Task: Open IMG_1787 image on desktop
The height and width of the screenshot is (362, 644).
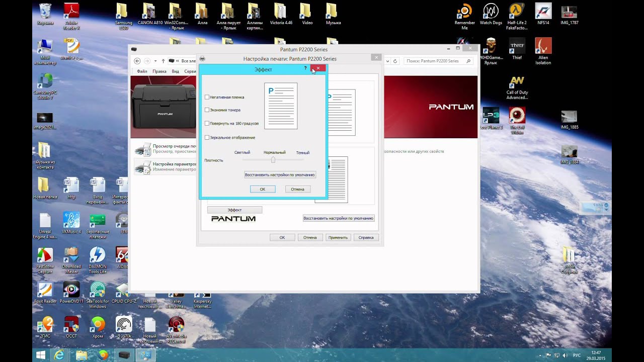Action: coord(569,14)
